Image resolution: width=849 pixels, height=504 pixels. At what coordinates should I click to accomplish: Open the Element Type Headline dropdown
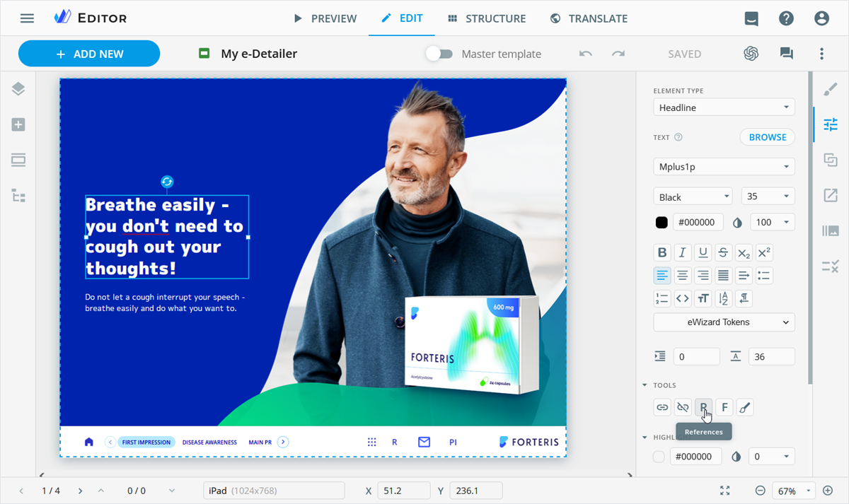click(x=724, y=107)
